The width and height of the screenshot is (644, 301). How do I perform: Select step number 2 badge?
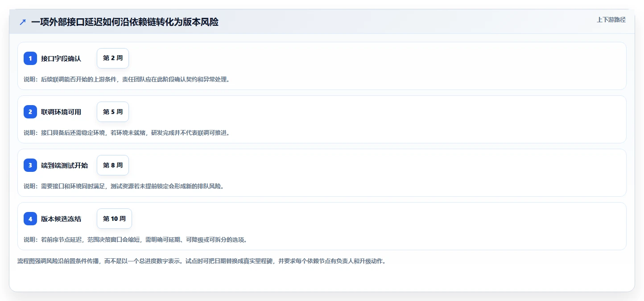(x=30, y=112)
